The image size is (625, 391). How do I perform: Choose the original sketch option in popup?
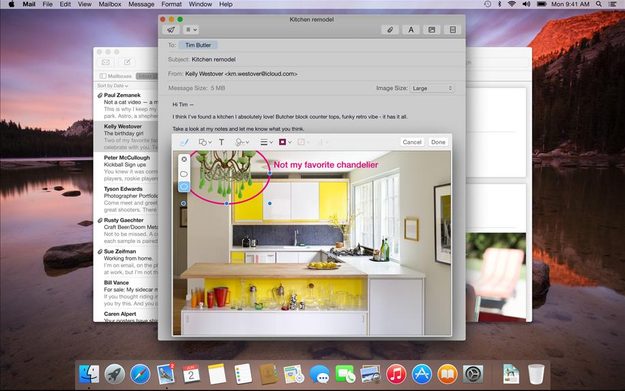click(184, 159)
